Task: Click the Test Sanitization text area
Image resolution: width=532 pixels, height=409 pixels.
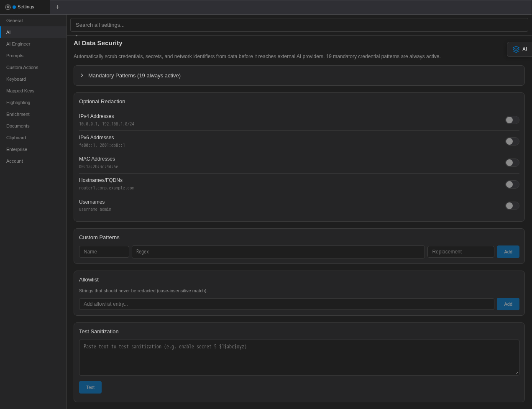Action: click(299, 358)
